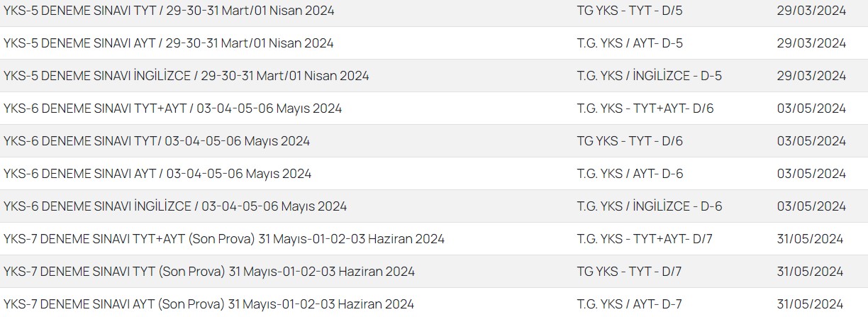Open the YKS-7 AYT-only (Son Prova) title
Viewport: 868px width, 317px height.
(x=208, y=304)
